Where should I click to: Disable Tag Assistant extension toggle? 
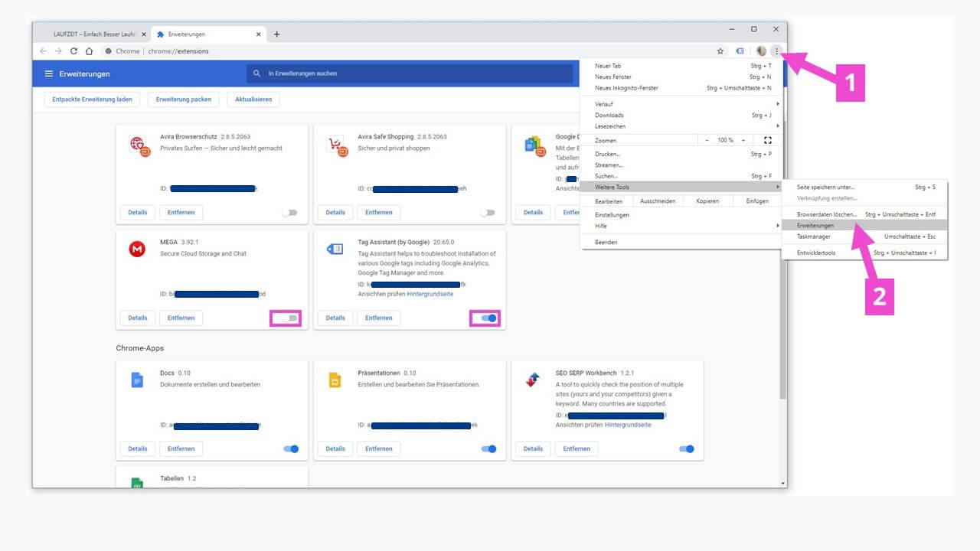488,318
